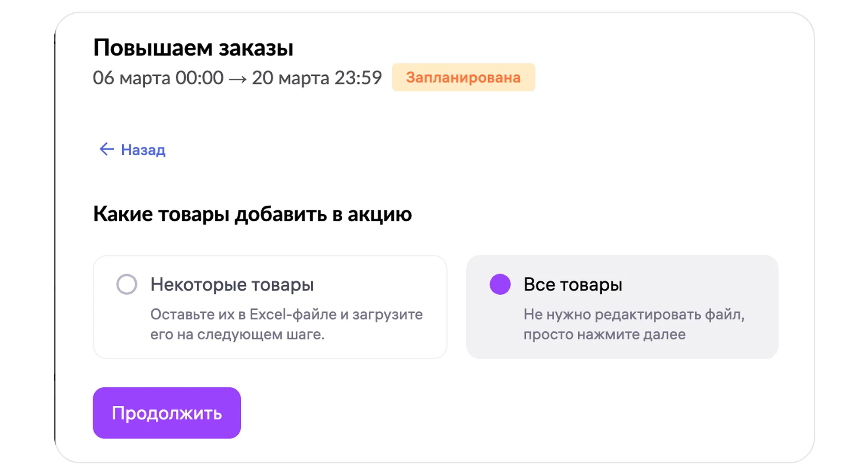This screenshot has height=475, width=868.
Task: Click the 'Какие товары добавить в акцию' heading
Action: 252,214
